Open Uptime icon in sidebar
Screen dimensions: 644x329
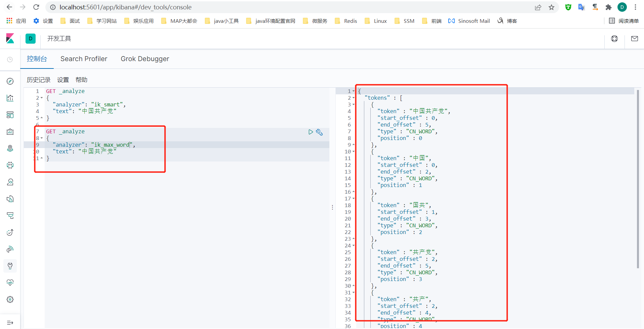coord(10,232)
